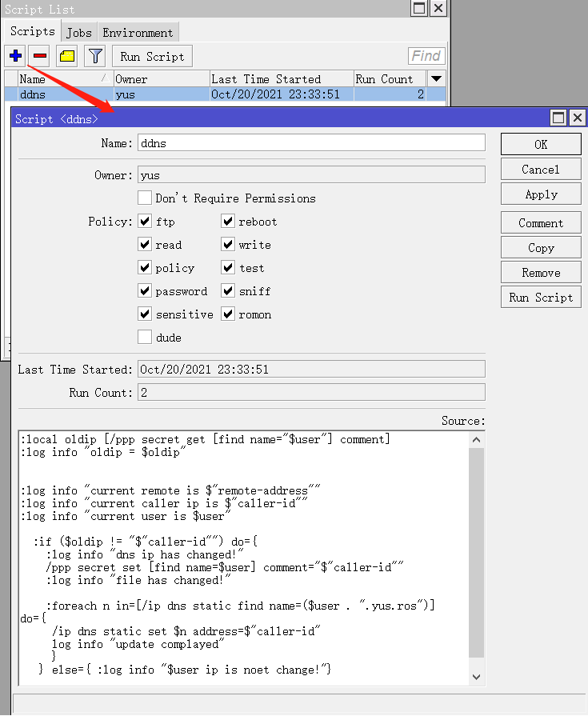The image size is (588, 716).
Task: Maximize the Script List window
Action: pyautogui.click(x=419, y=9)
